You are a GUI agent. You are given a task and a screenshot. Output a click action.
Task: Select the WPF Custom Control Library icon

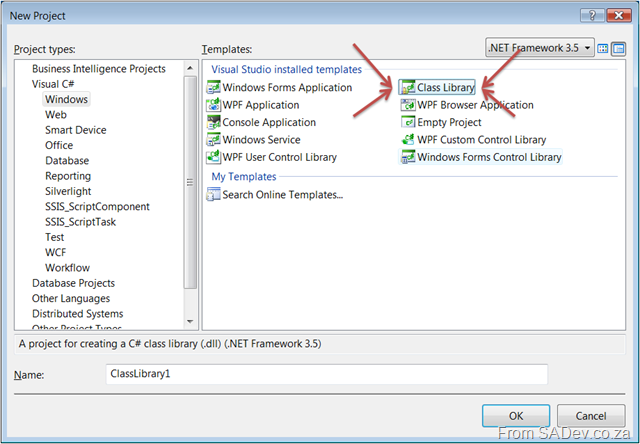point(408,140)
